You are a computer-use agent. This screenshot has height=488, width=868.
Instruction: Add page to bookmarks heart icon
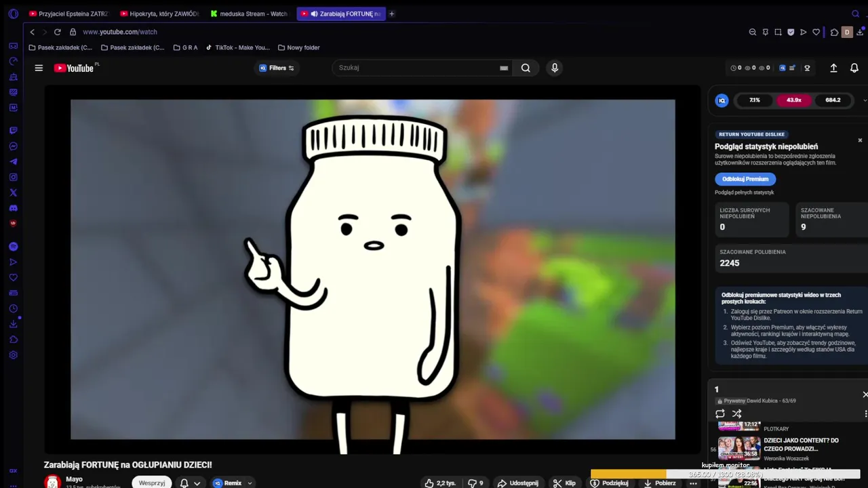(x=816, y=32)
